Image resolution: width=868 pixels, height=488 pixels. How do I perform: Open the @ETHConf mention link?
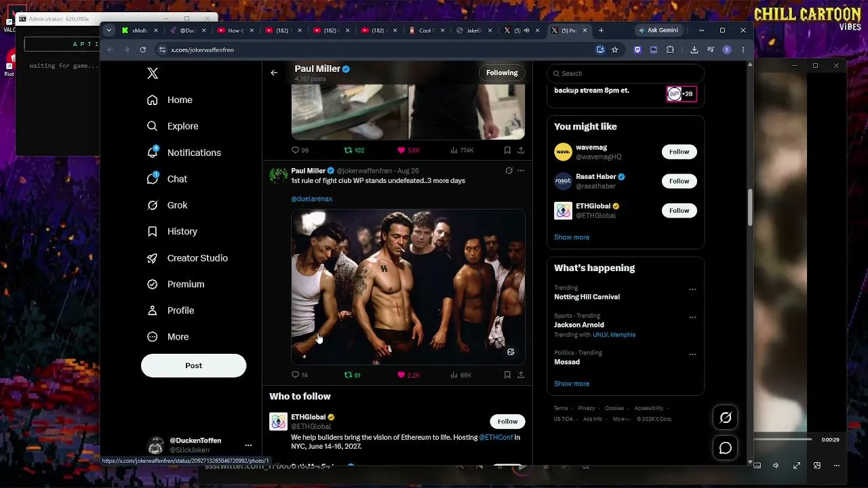click(496, 437)
